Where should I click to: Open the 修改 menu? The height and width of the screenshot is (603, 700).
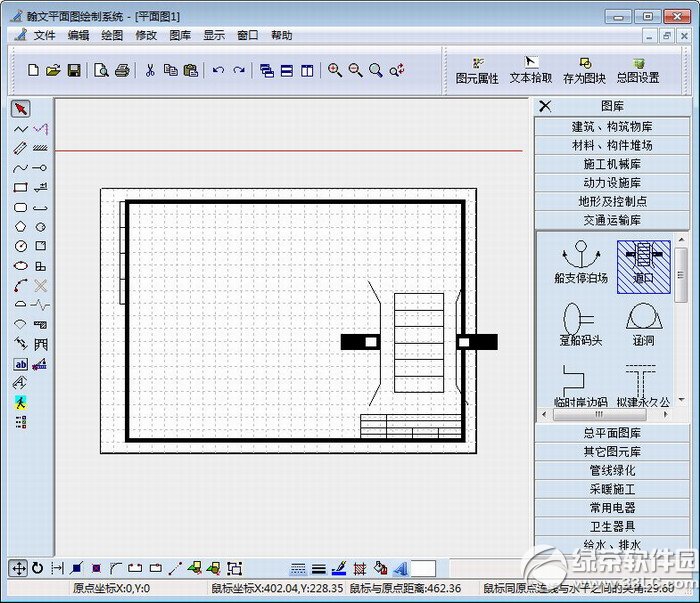(x=146, y=35)
